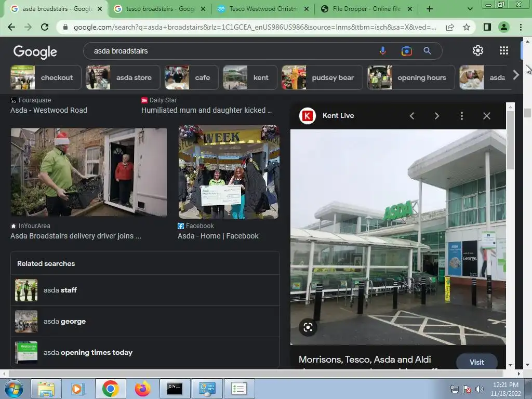This screenshot has width=532, height=399.
Task: Filter images by checkout chip
Action: pyautogui.click(x=46, y=77)
